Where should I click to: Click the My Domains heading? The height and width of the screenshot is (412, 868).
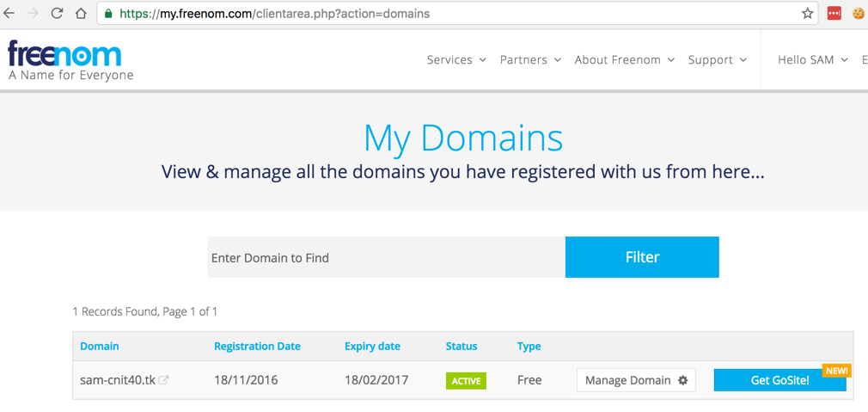[x=463, y=138]
